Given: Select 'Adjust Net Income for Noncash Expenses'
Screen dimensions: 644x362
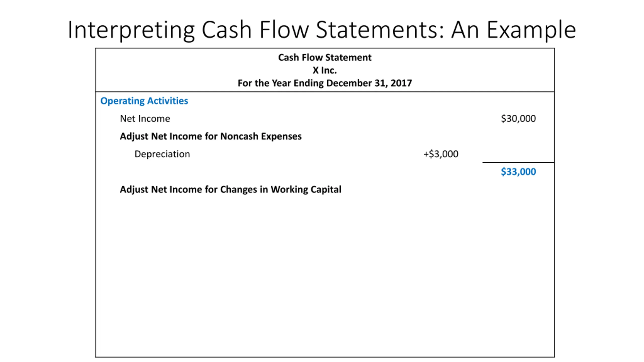Looking at the screenshot, I should pos(211,136).
